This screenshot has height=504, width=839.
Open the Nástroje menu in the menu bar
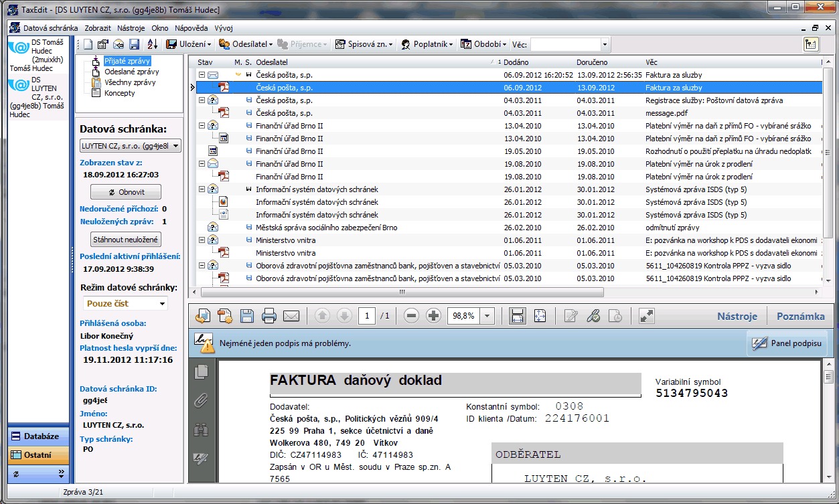(131, 28)
